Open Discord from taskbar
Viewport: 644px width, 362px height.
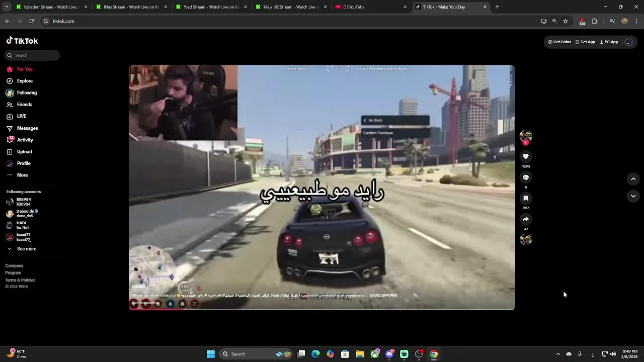click(389, 354)
